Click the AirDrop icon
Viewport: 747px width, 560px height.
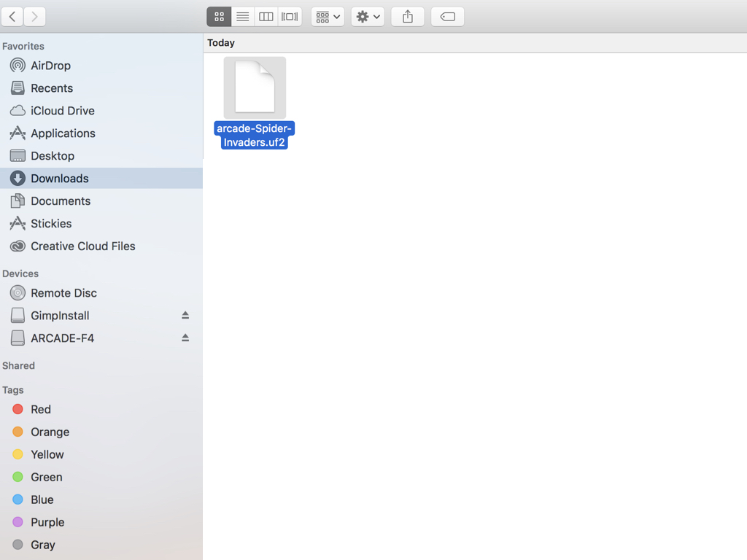tap(18, 65)
